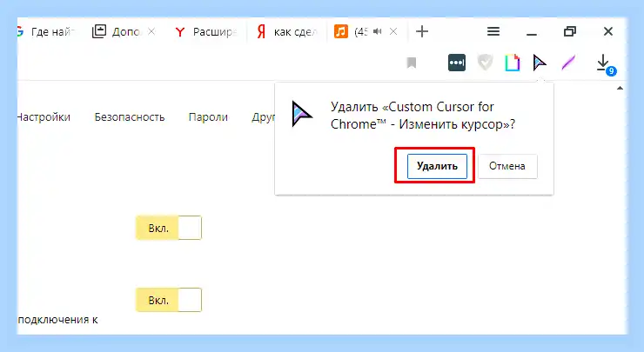Open the Custom Cursor extension toolbar icon
644x352 pixels.
pos(540,63)
